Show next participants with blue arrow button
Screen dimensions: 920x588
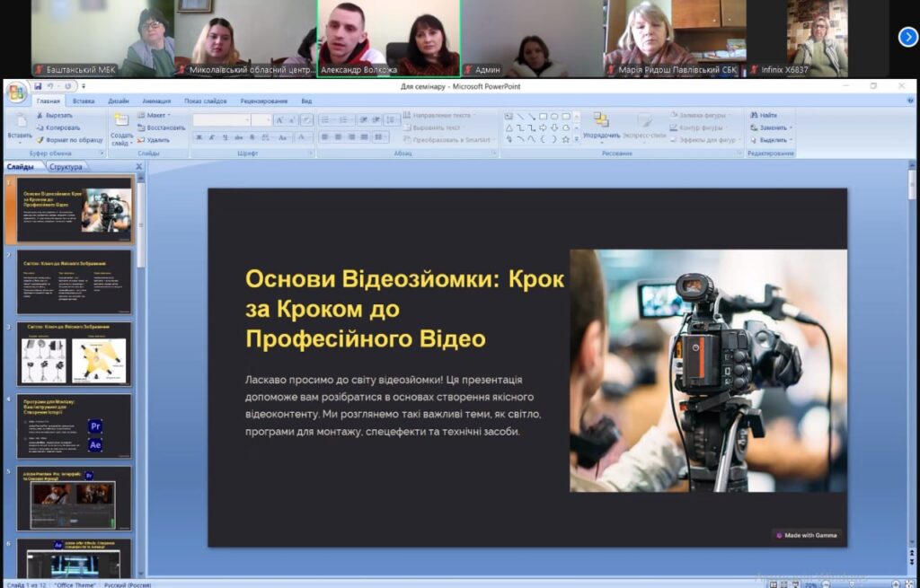coord(907,37)
